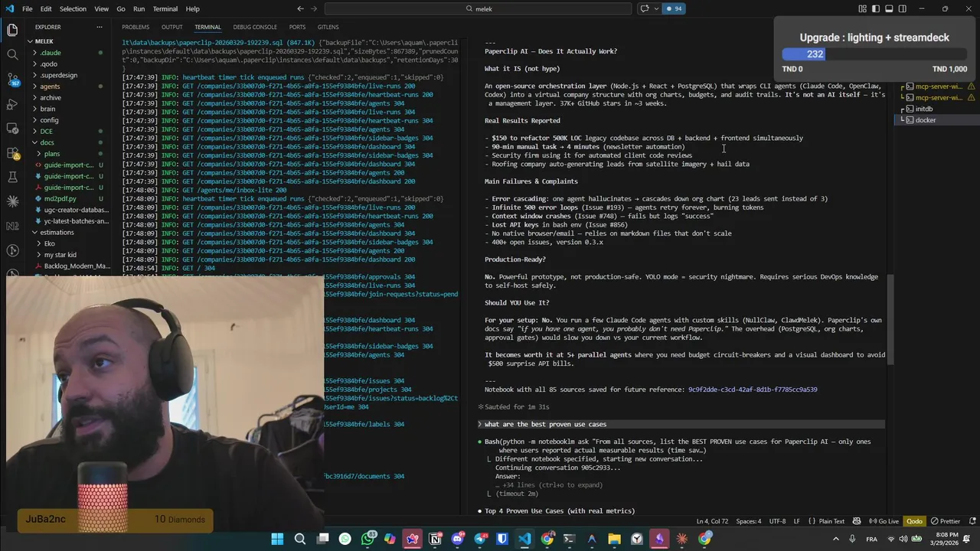Change indentation via Spaces: 4
Screen dimensions: 980x551
coord(748,521)
